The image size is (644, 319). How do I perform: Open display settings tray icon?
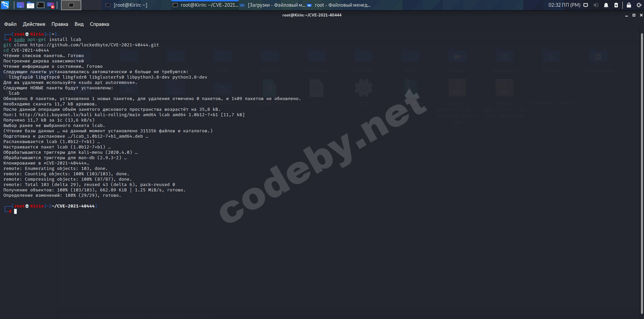[x=586, y=5]
